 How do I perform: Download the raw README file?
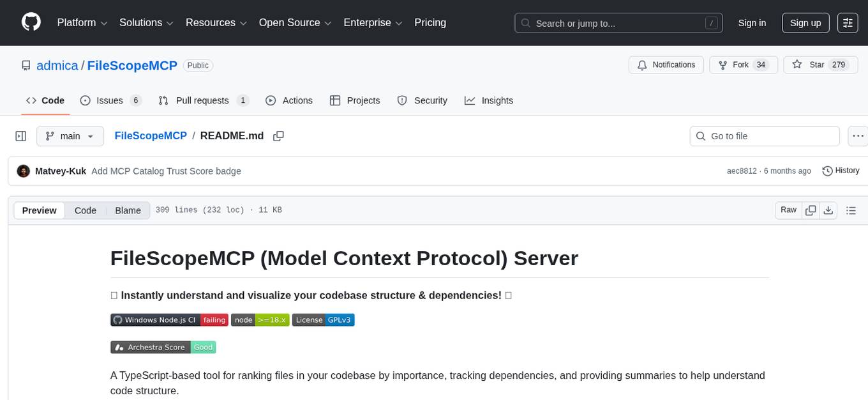coord(828,210)
